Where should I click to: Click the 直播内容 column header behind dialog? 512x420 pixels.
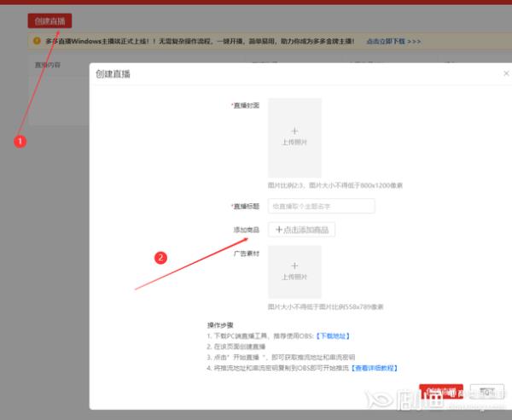pos(48,65)
